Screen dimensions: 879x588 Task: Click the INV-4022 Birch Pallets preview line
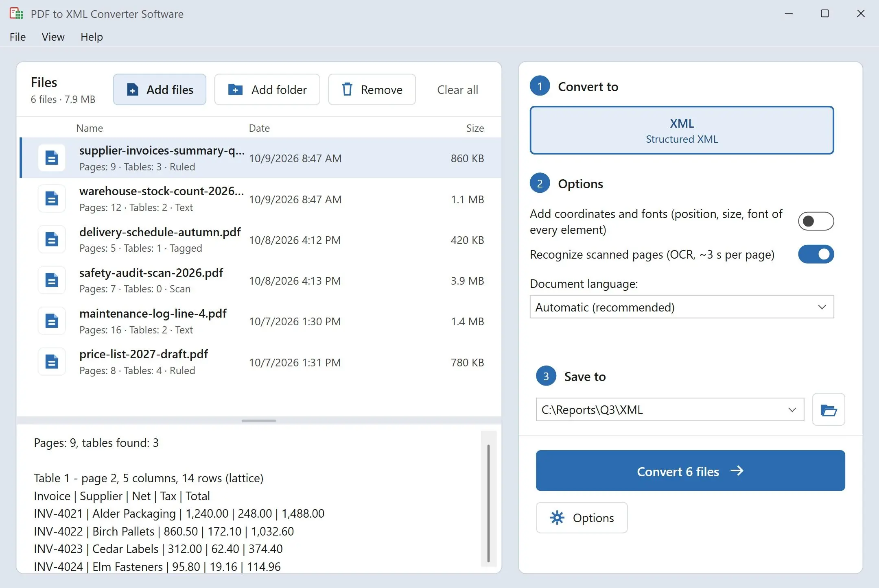point(164,531)
